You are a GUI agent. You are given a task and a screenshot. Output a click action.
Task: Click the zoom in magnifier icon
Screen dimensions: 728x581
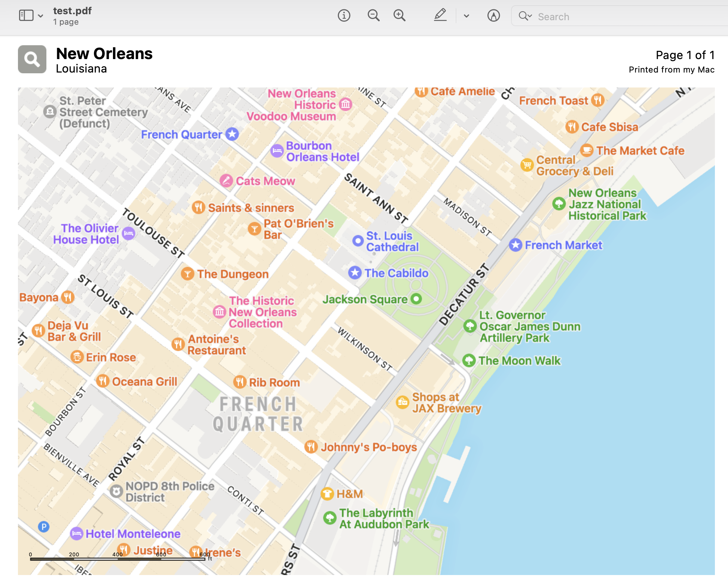(x=400, y=16)
